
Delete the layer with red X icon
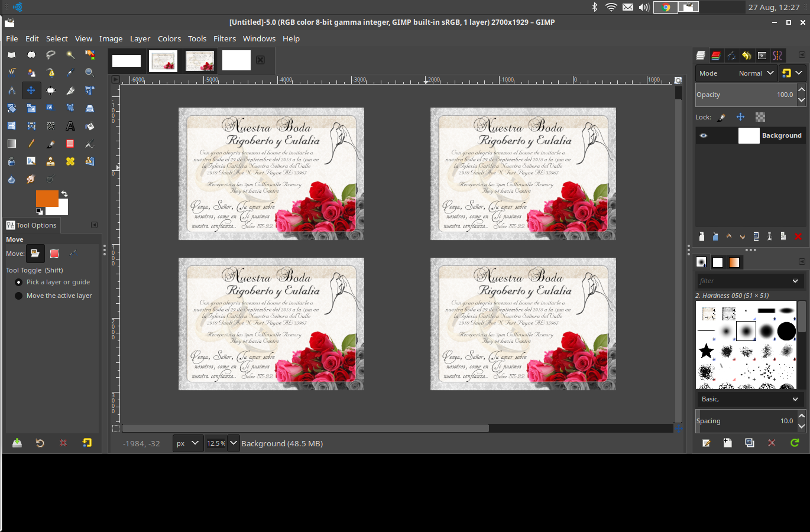798,236
